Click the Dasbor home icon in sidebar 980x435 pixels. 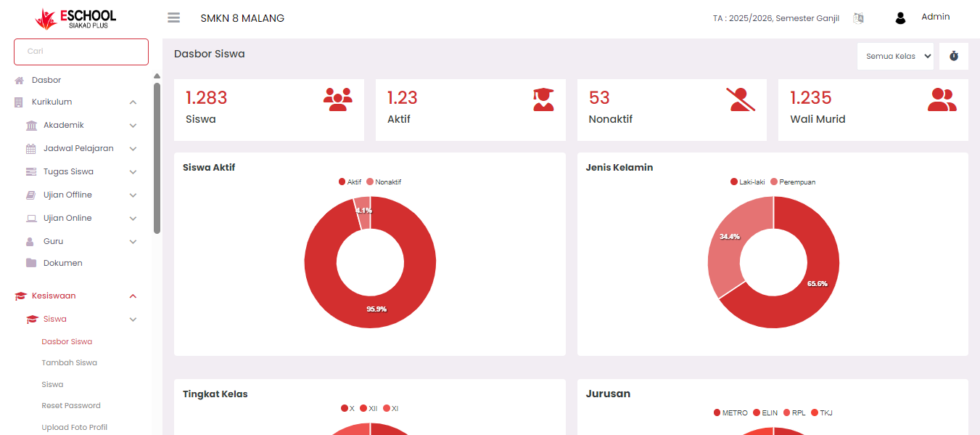20,81
